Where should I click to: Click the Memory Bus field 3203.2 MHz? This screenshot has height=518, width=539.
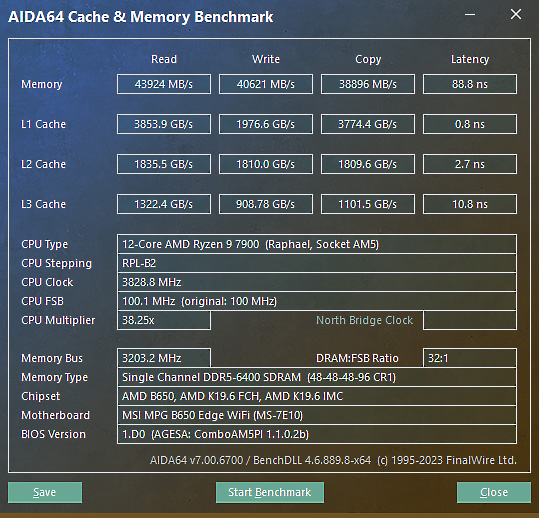(164, 358)
